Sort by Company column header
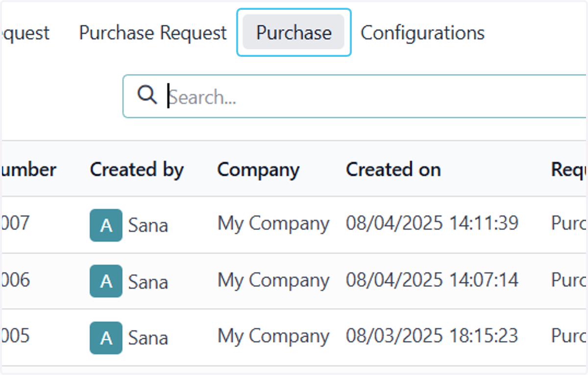 click(x=258, y=170)
